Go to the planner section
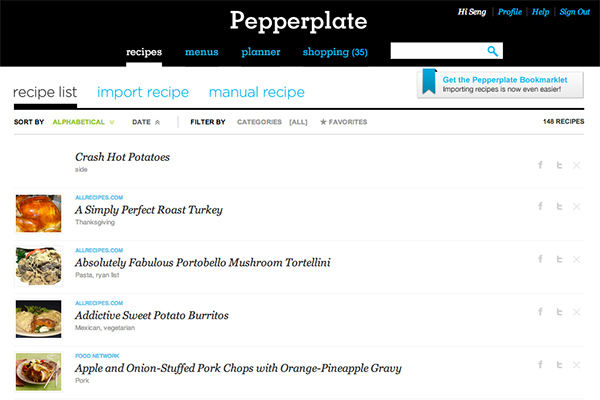 click(x=260, y=52)
